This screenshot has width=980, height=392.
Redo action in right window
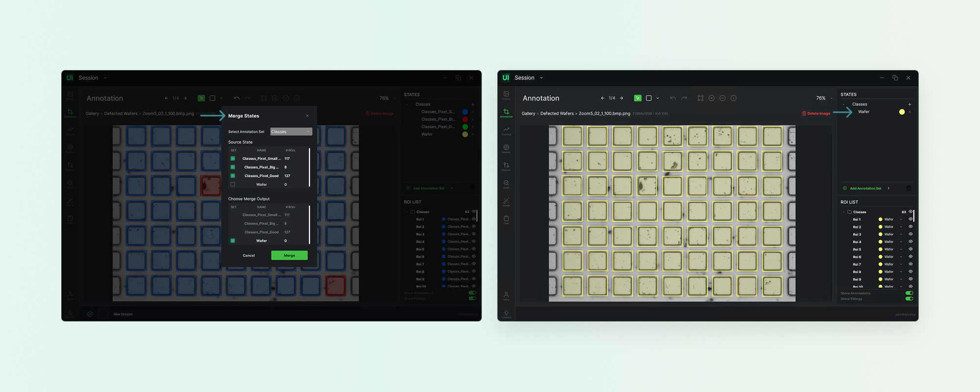684,98
